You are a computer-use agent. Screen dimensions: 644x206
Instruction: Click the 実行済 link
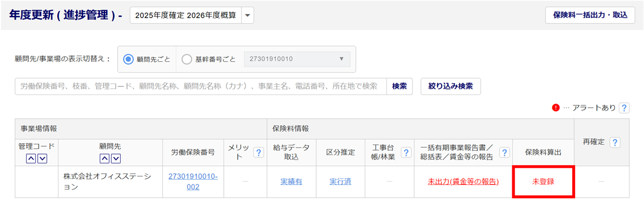tap(341, 182)
